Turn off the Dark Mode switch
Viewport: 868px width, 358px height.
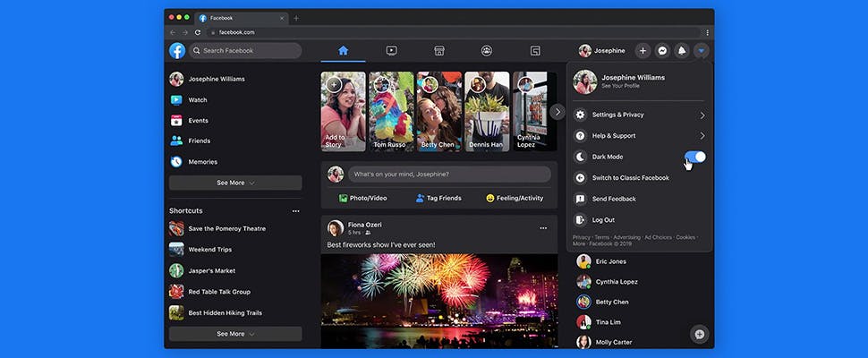pos(694,157)
